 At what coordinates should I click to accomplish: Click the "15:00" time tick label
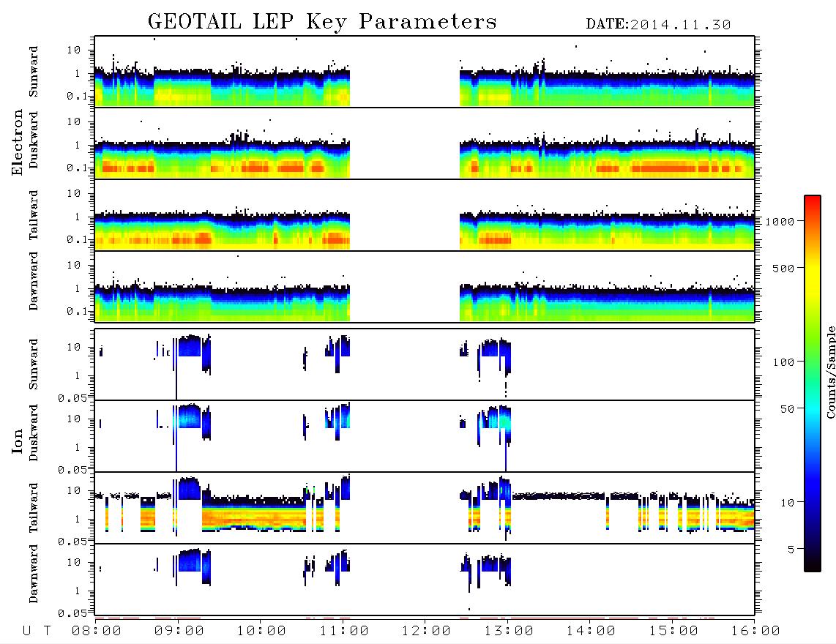tap(673, 631)
